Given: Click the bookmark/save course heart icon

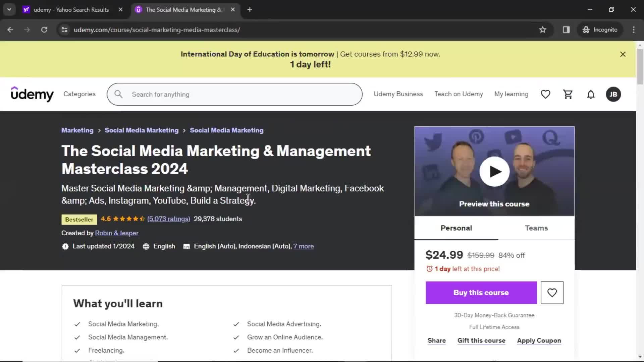Looking at the screenshot, I should [x=552, y=292].
